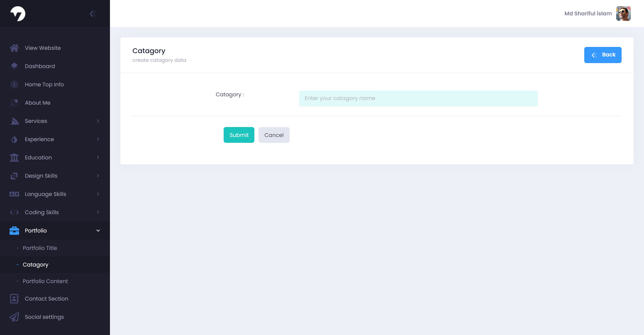
Task: Expand the Language Skills submenu chevron
Action: click(x=98, y=194)
